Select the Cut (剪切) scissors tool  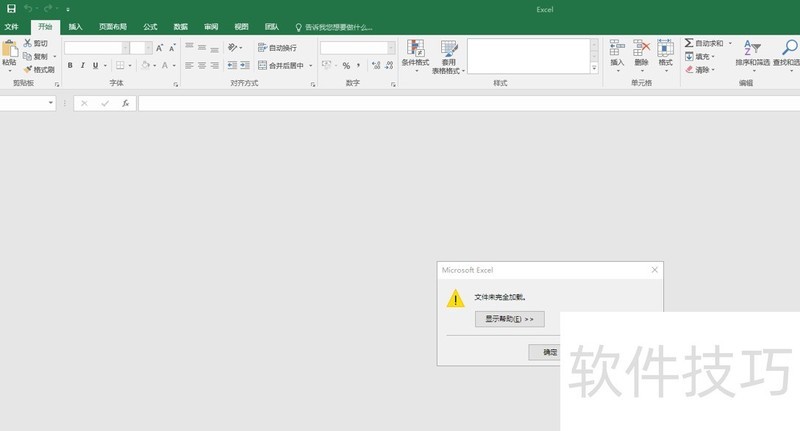click(x=35, y=44)
